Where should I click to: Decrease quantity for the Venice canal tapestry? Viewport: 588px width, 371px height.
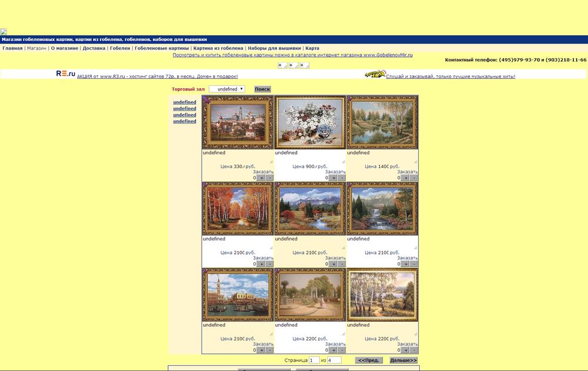269,350
